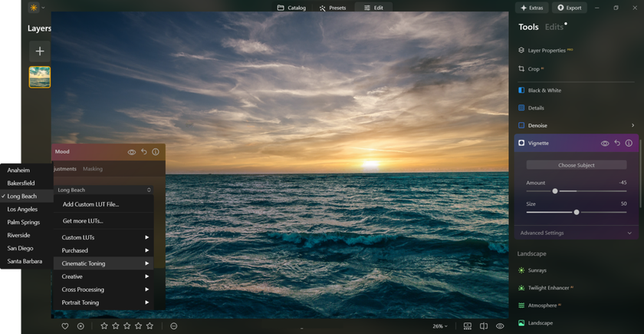
Task: Expand the Denoise chevron arrow
Action: (632, 125)
